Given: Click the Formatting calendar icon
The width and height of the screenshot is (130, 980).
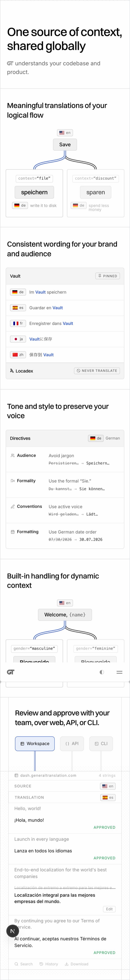Looking at the screenshot, I should 12,532.
